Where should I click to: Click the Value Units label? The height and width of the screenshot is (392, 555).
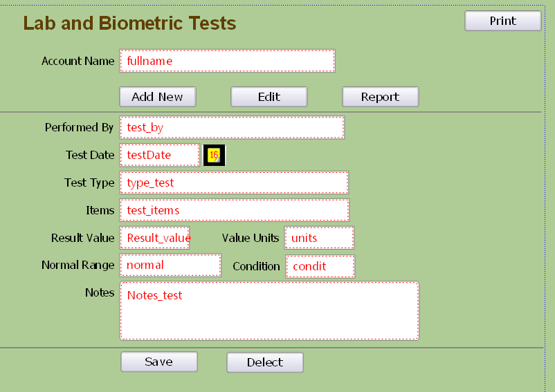click(251, 238)
